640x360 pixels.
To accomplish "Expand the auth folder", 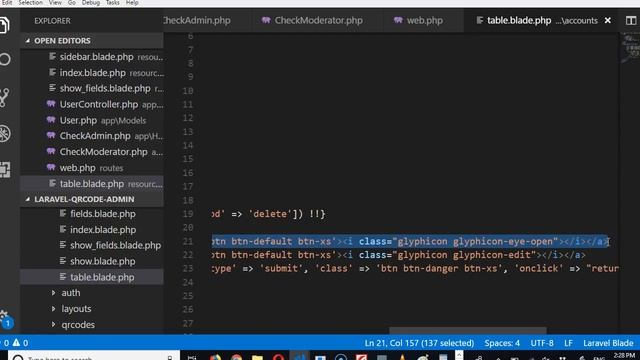I will 92,293.
